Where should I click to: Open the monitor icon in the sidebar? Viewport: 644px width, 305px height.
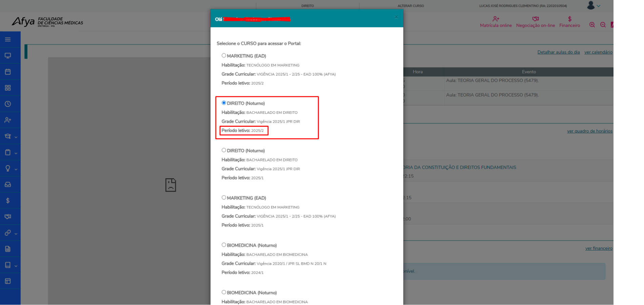(x=8, y=56)
